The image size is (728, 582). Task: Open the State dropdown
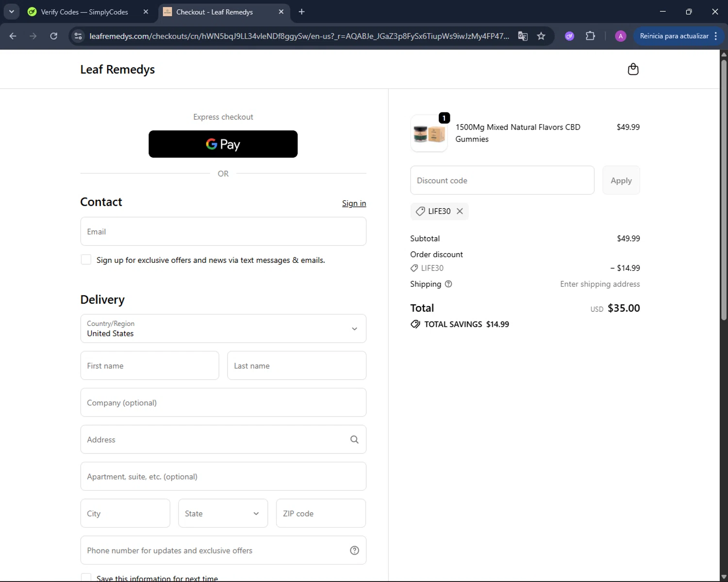coord(223,513)
